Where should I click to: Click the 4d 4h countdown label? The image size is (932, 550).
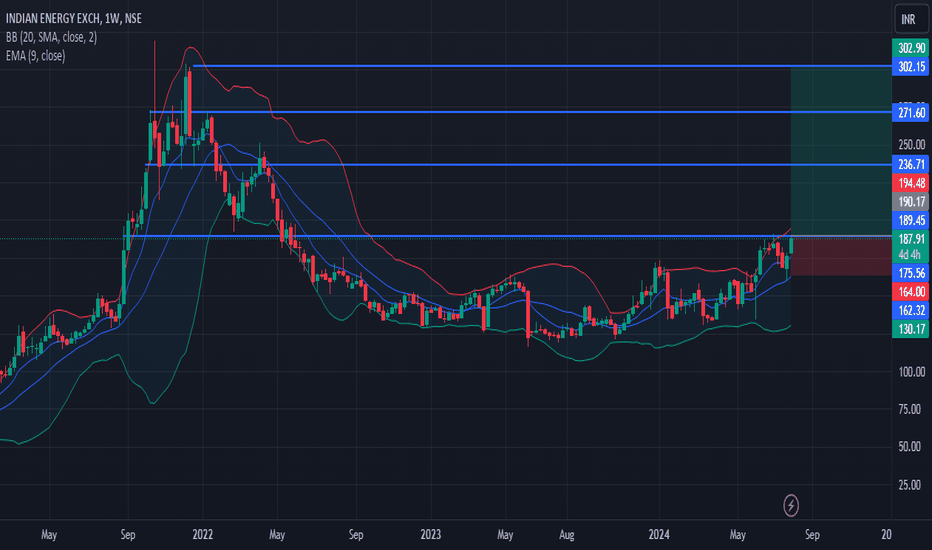(x=909, y=255)
